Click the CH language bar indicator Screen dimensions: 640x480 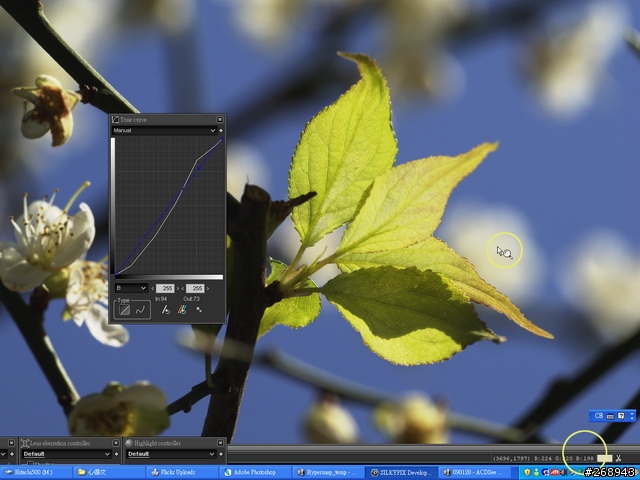[x=599, y=416]
